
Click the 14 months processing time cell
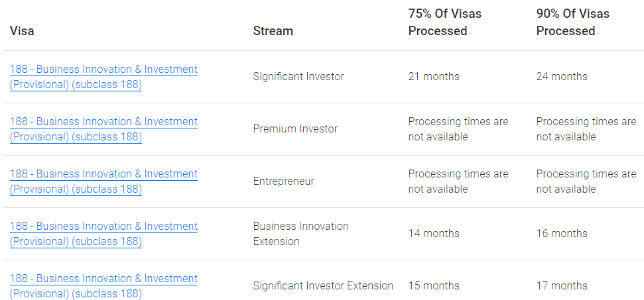coord(434,234)
